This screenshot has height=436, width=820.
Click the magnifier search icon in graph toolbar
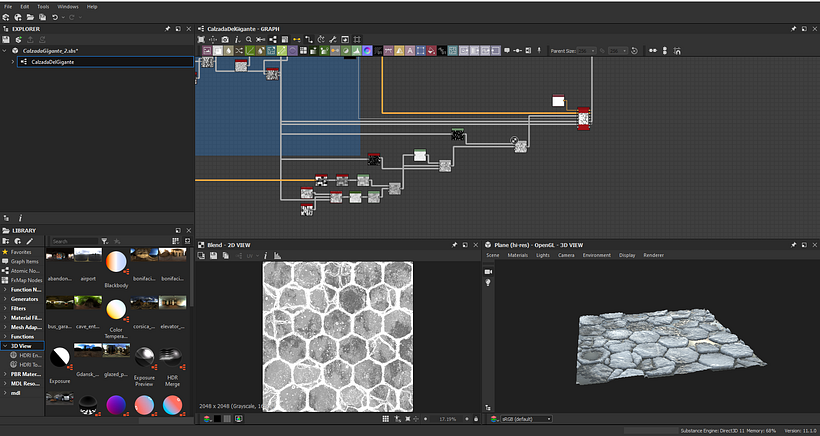click(249, 39)
